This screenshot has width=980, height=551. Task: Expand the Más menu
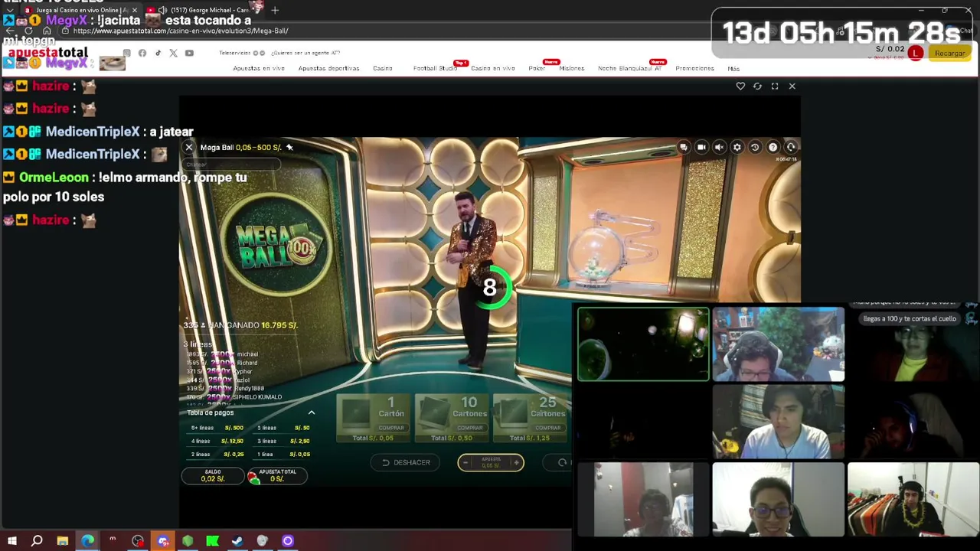pyautogui.click(x=733, y=68)
